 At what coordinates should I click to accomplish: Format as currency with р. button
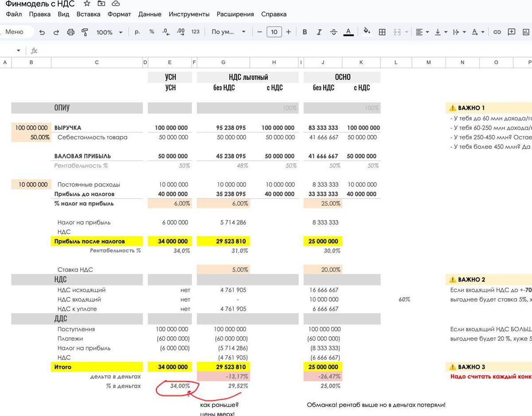coord(137,32)
